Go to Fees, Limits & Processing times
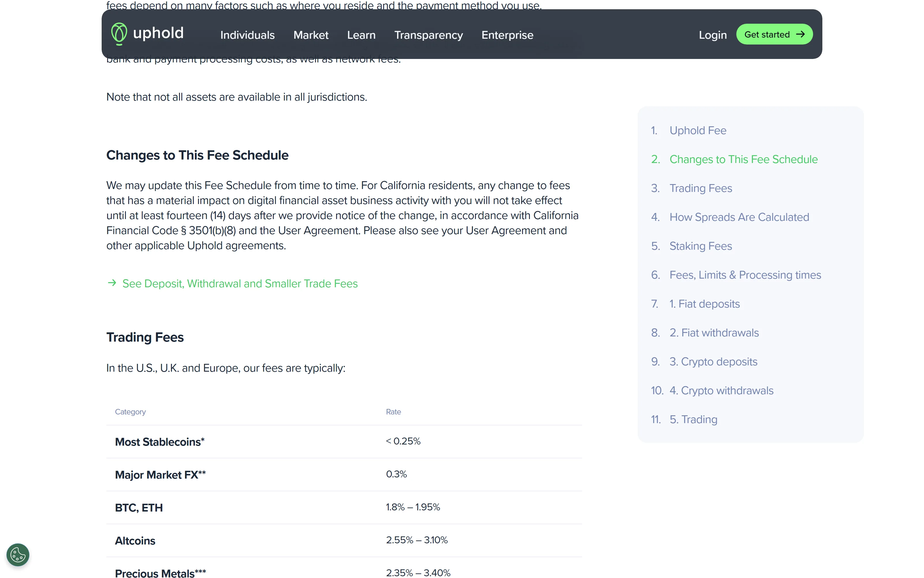The height and width of the screenshot is (578, 924). pos(745,275)
